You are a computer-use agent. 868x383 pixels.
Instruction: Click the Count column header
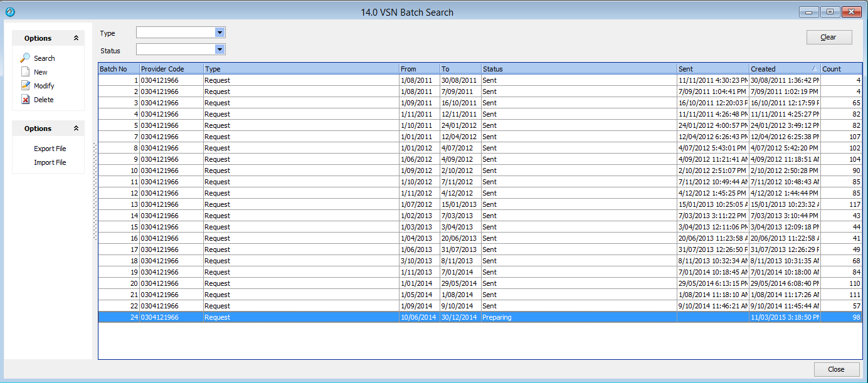pyautogui.click(x=840, y=69)
